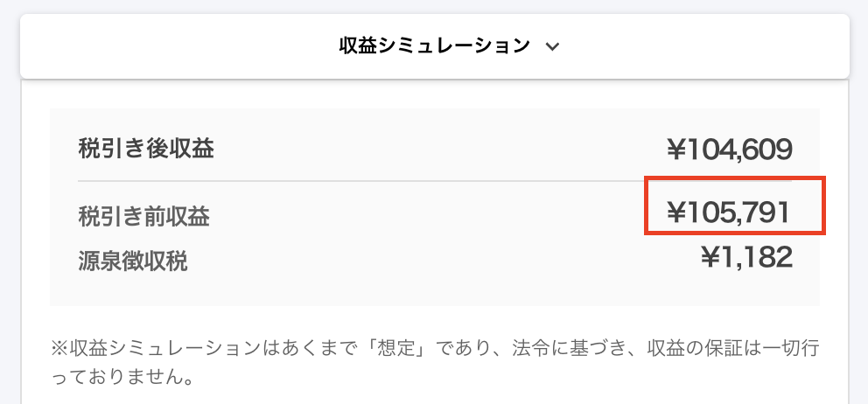Select the 税引き後収益 label
Screen dimensions: 868x404
pyautogui.click(x=146, y=149)
